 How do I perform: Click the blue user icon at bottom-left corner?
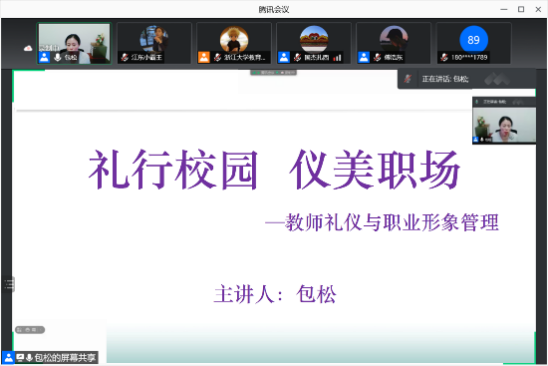(x=8, y=358)
